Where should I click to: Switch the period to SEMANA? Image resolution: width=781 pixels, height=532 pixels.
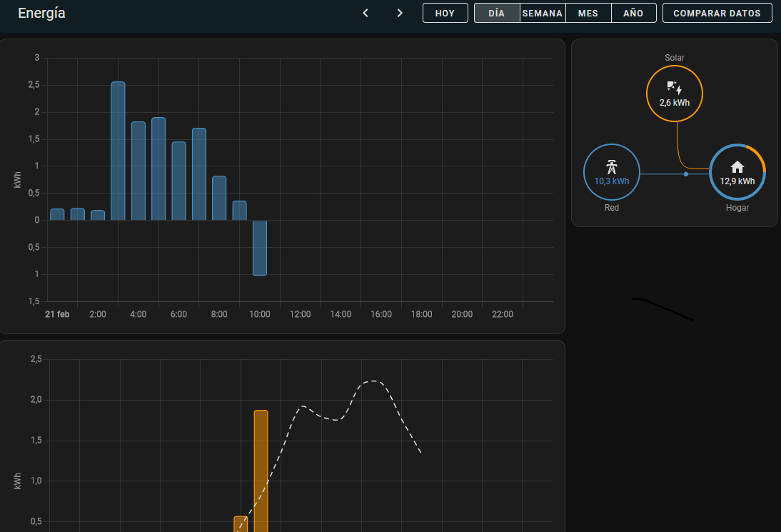[543, 13]
